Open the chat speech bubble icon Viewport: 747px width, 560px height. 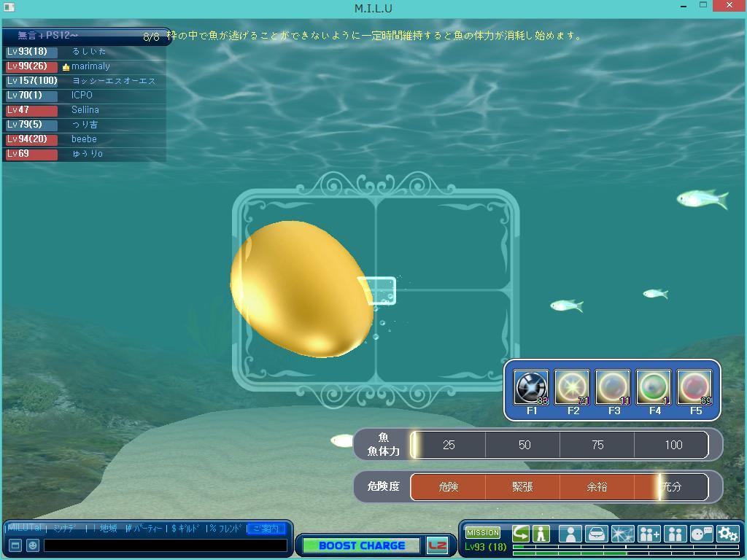coord(701,534)
